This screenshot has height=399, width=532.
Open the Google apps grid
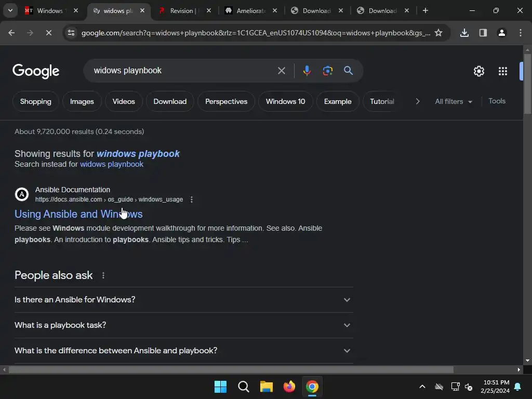pos(502,71)
